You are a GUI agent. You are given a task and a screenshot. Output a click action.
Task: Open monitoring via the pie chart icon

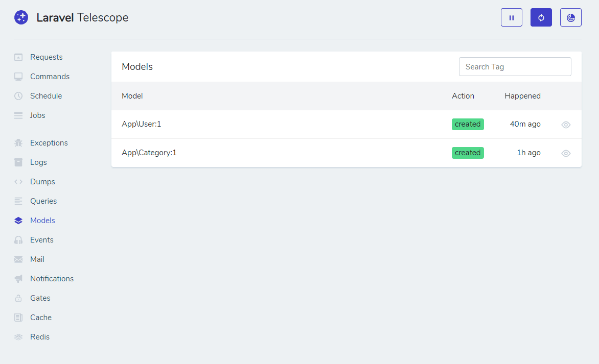pyautogui.click(x=570, y=17)
